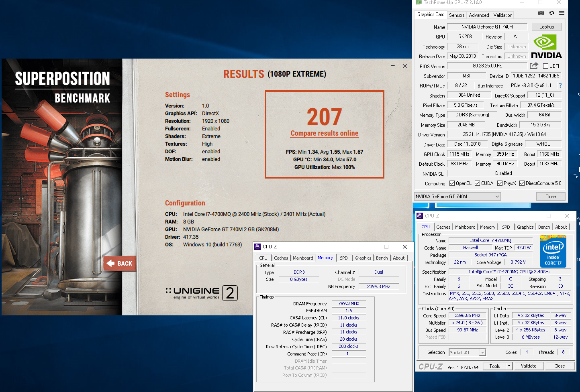This screenshot has height=392, width=580.
Task: Click the '2394.3 MHz' NB Frequency value
Action: (x=379, y=286)
